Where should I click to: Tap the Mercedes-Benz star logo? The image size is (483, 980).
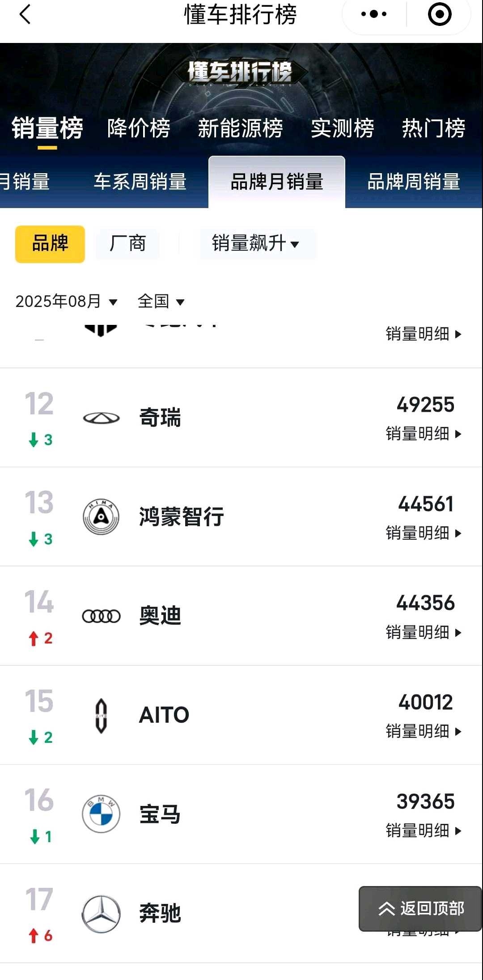point(101,914)
